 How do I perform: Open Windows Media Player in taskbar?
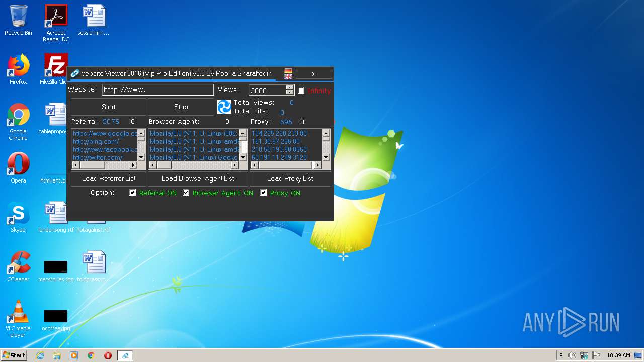point(74,355)
